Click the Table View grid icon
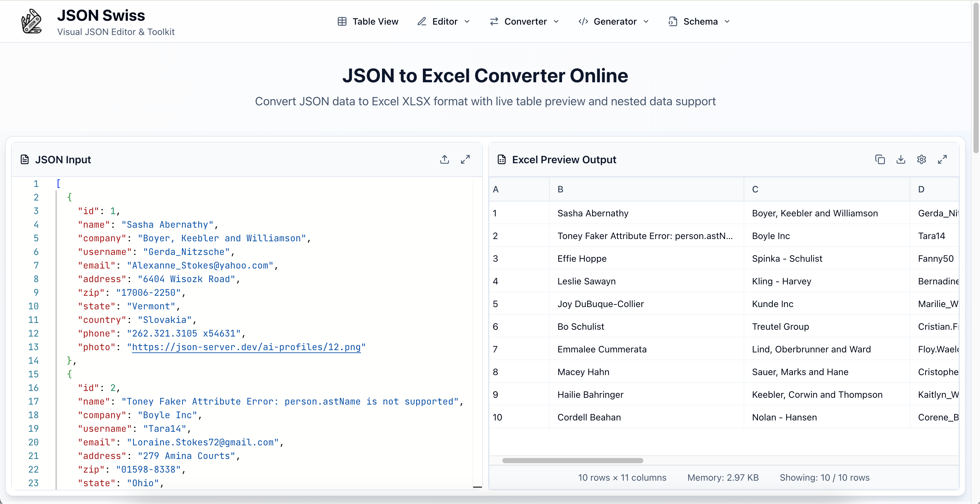 pos(342,22)
